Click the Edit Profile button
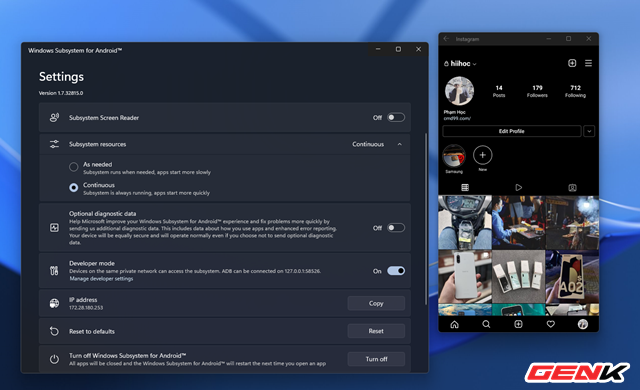640x390 pixels. [x=511, y=131]
